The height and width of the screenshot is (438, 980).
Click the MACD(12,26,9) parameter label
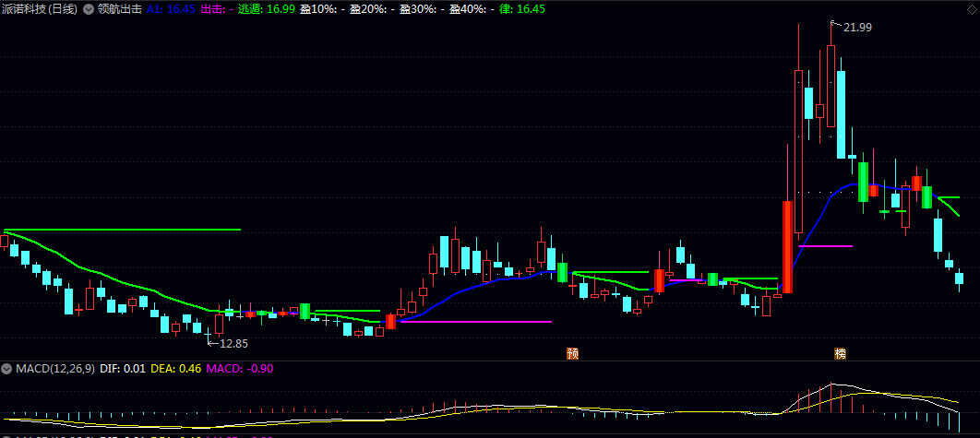(55, 369)
